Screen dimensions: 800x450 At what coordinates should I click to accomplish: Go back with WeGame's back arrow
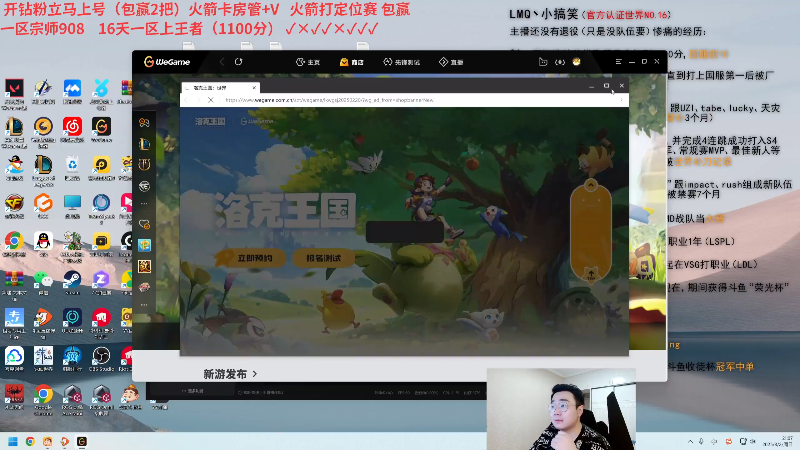coord(222,62)
